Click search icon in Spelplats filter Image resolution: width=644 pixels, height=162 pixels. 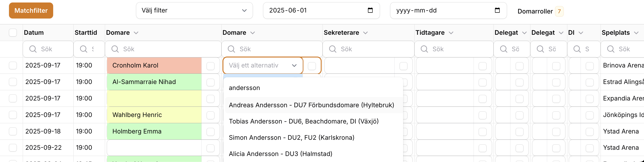pyautogui.click(x=611, y=49)
